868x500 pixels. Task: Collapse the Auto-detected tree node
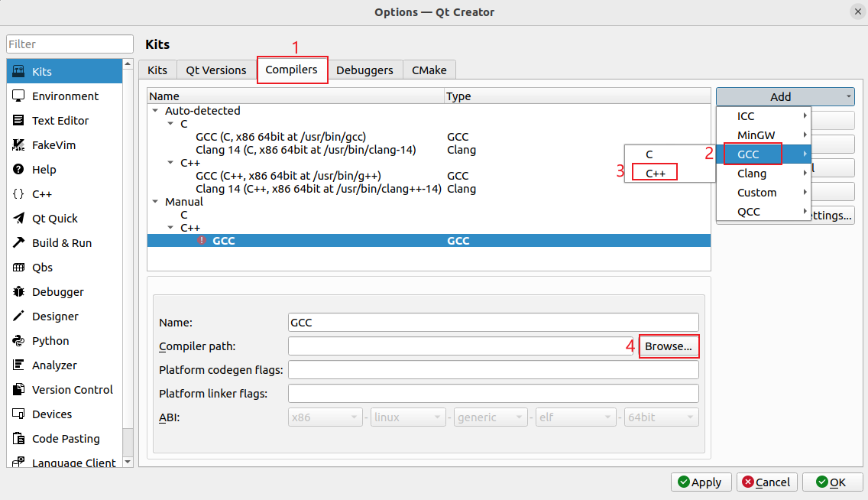point(156,111)
